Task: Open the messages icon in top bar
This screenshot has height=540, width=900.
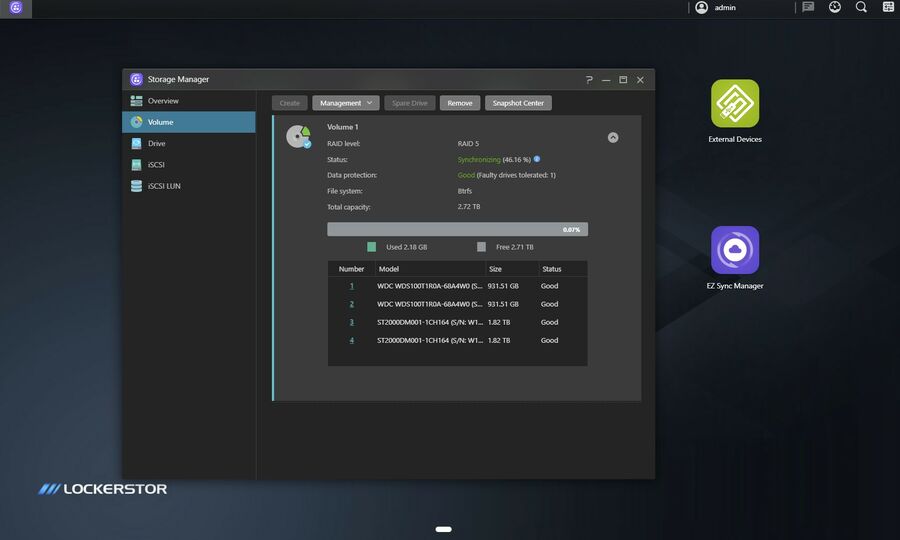Action: click(808, 7)
